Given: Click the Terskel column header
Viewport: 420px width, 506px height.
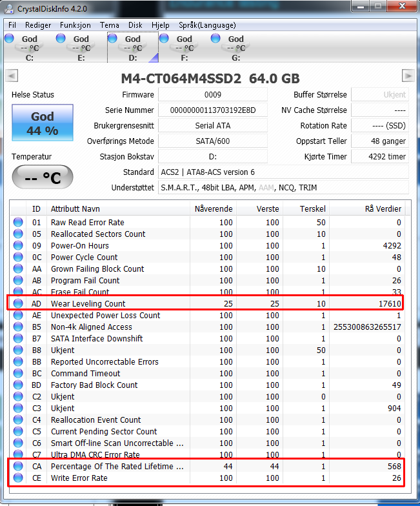Looking at the screenshot, I should tap(306, 209).
